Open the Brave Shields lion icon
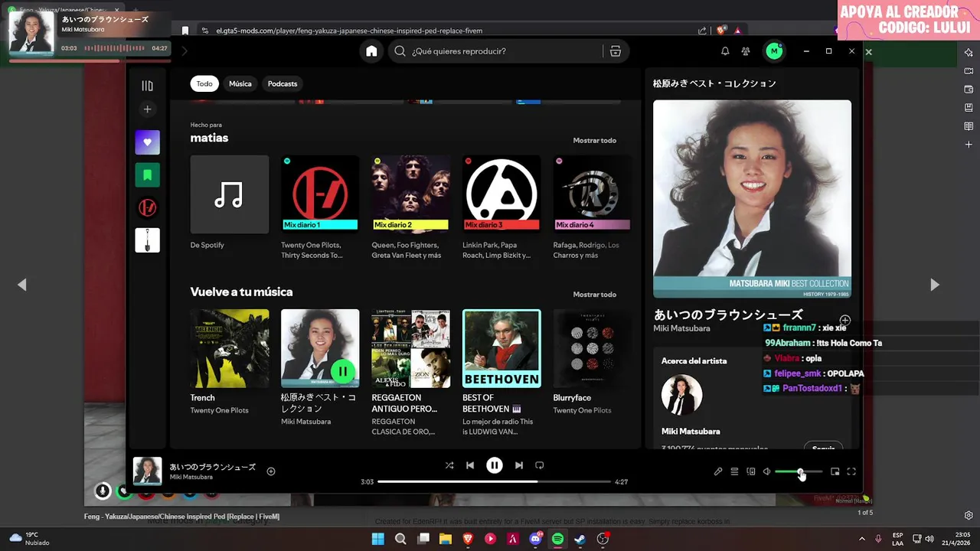This screenshot has height=551, width=980. (721, 31)
